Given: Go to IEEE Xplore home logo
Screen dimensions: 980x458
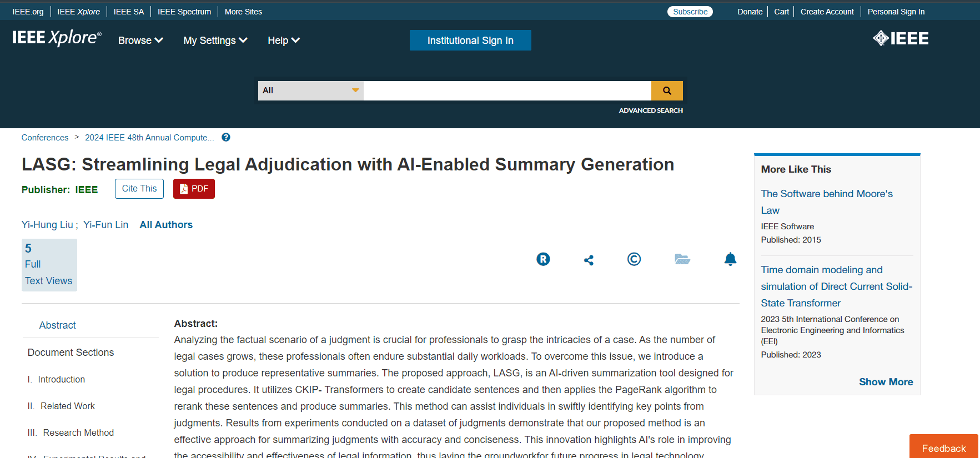Looking at the screenshot, I should [x=57, y=38].
